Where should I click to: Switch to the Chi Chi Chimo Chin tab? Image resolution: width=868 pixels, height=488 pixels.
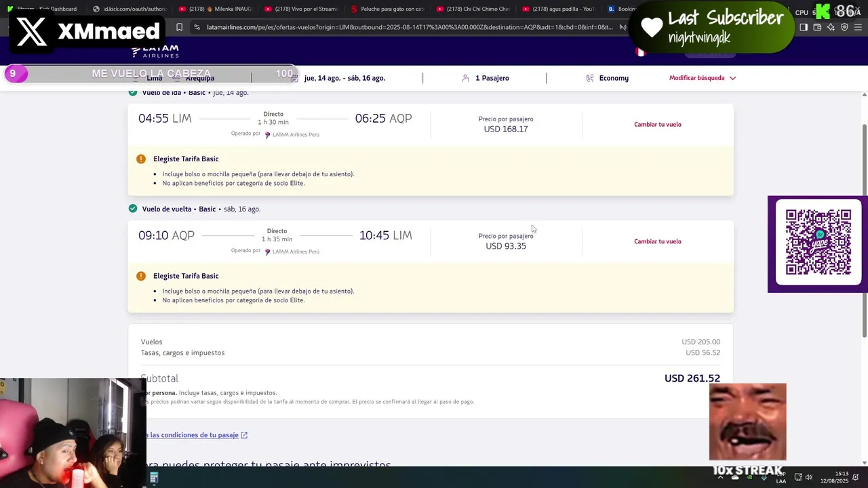coord(473,9)
